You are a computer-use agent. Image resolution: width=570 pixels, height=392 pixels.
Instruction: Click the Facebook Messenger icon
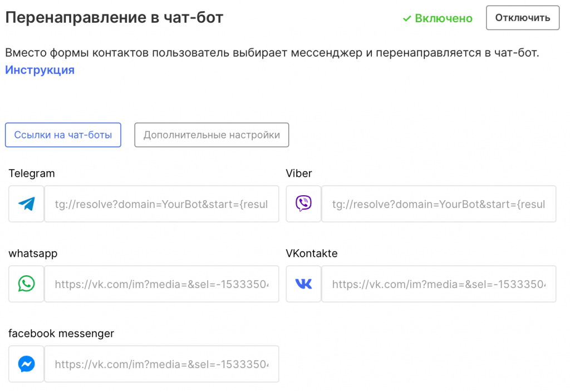[x=26, y=364]
